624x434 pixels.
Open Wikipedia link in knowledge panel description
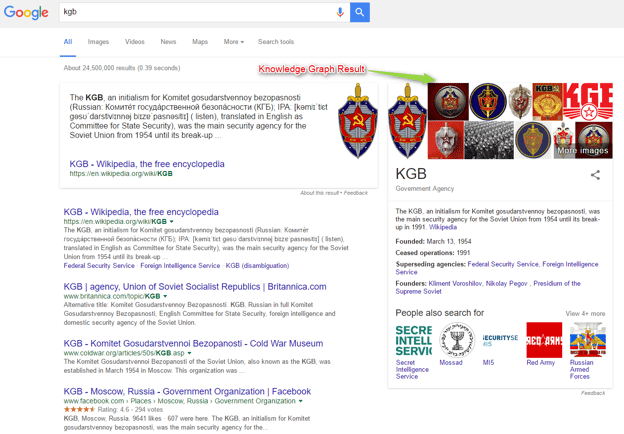443,227
